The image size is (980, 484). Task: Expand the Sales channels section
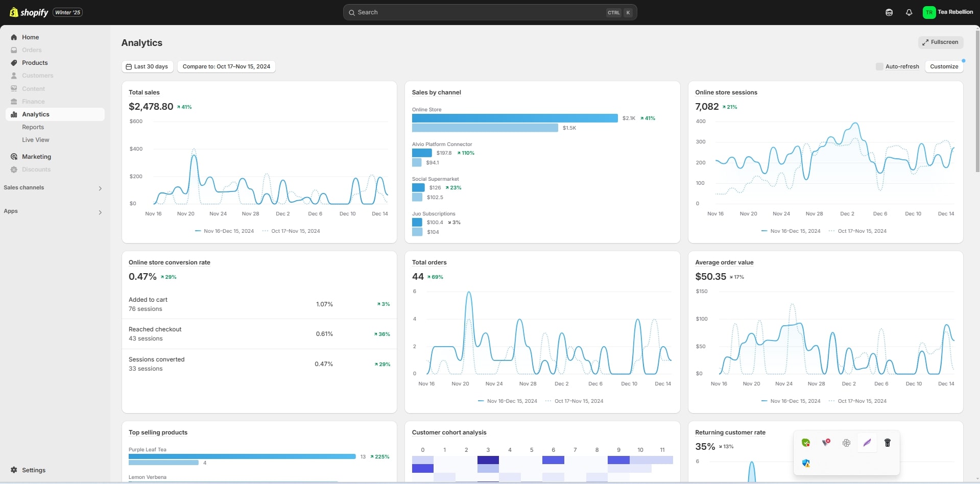100,188
